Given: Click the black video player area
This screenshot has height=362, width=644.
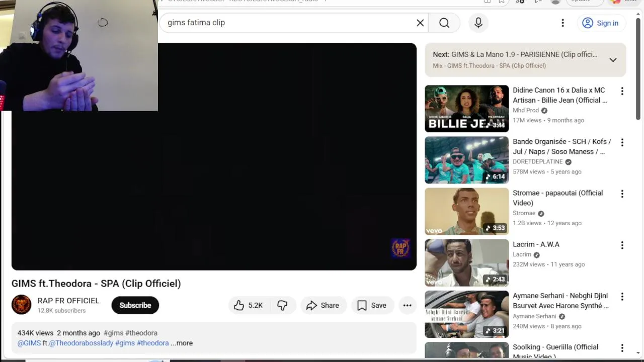Looking at the screenshot, I should pyautogui.click(x=214, y=156).
